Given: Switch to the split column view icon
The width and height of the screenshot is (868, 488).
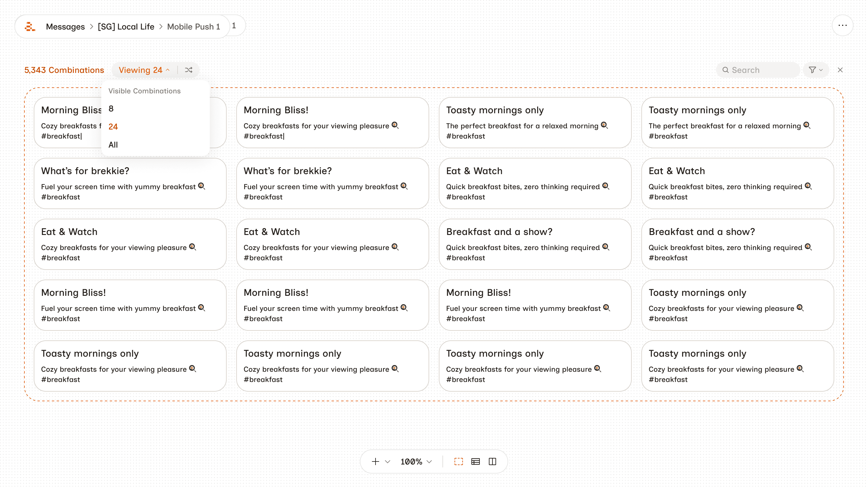Looking at the screenshot, I should pos(492,461).
